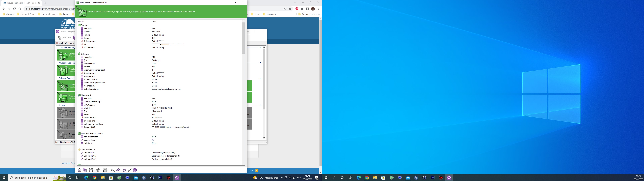The image size is (644, 181).
Task: Click Chrome's reload page icon
Action: click(14, 9)
